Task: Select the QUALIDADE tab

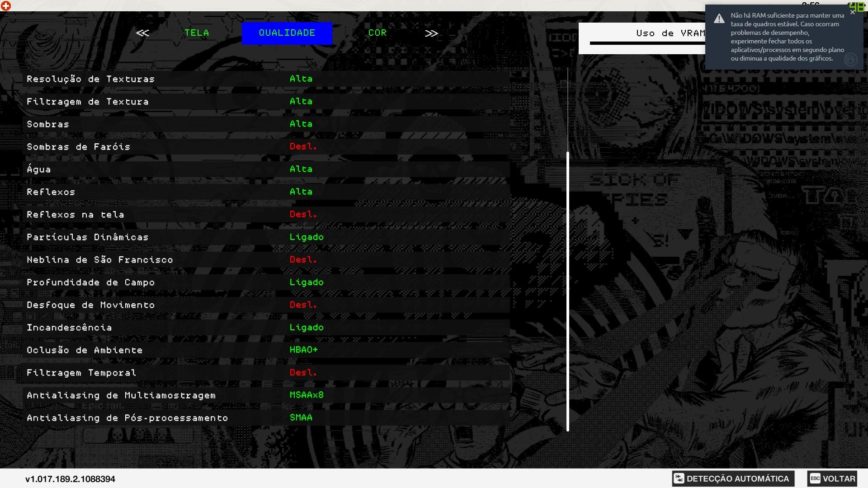Action: click(287, 33)
